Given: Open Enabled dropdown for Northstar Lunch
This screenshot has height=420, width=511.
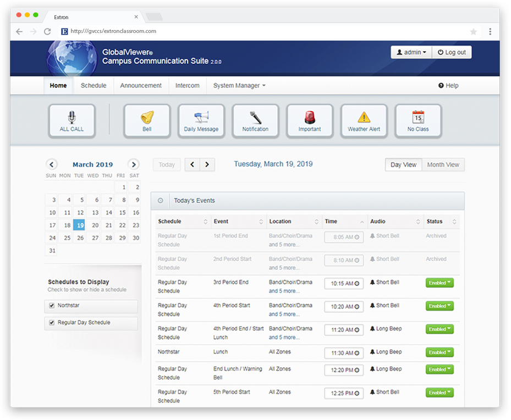Looking at the screenshot, I should point(439,352).
